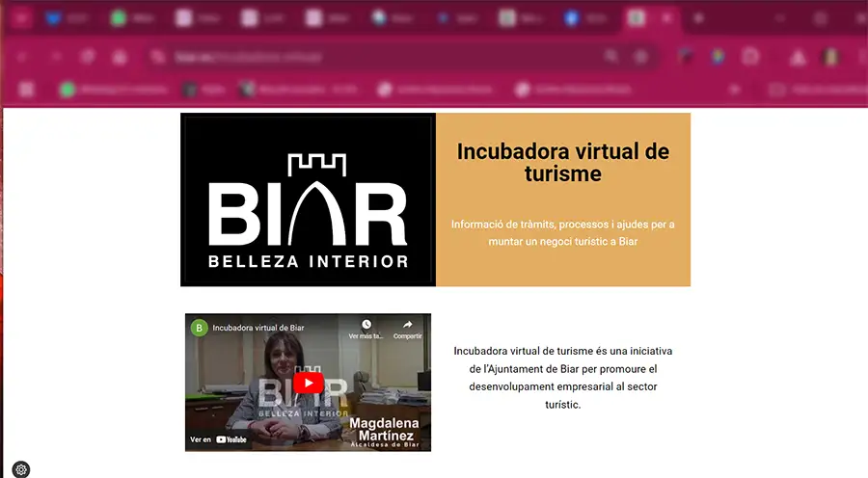
Task: Click the Ver más tarde clock icon
Action: [366, 324]
